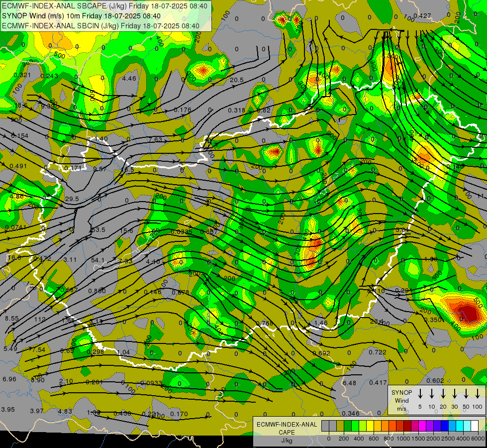Click the map value '0.298'
Image resolution: width=487 pixels, height=448 pixels.
pos(96,351)
